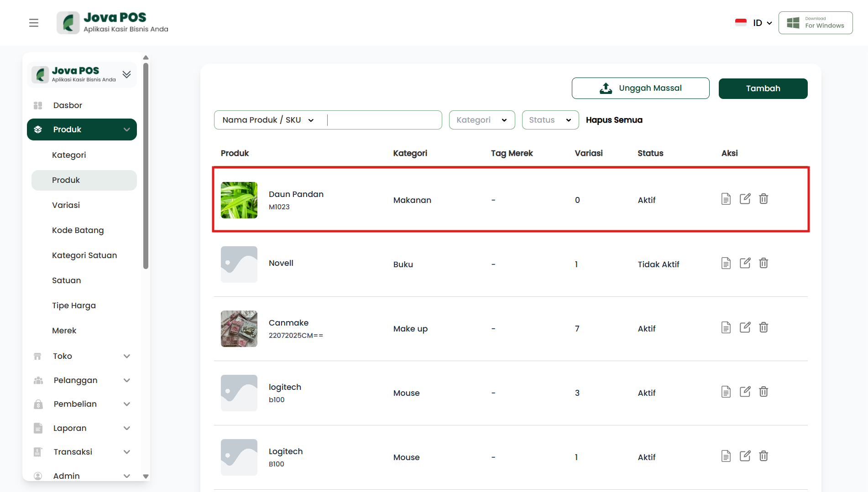Open detail document icon for Daun Pandan
This screenshot has width=868, height=492.
click(x=726, y=199)
